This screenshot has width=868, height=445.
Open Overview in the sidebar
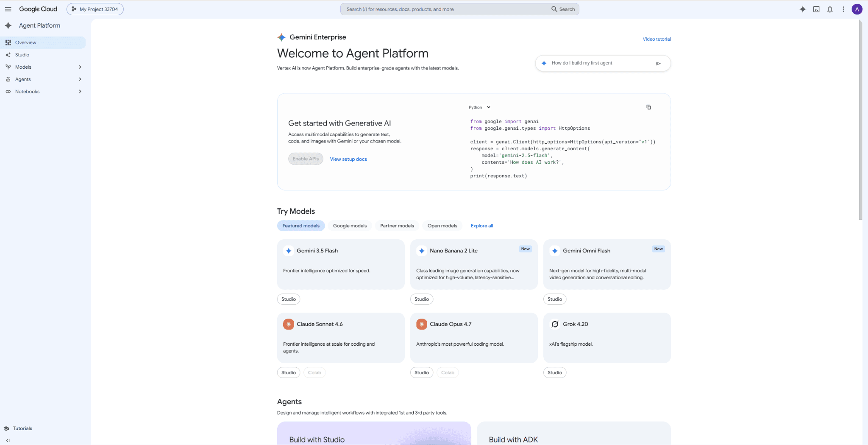(43, 42)
